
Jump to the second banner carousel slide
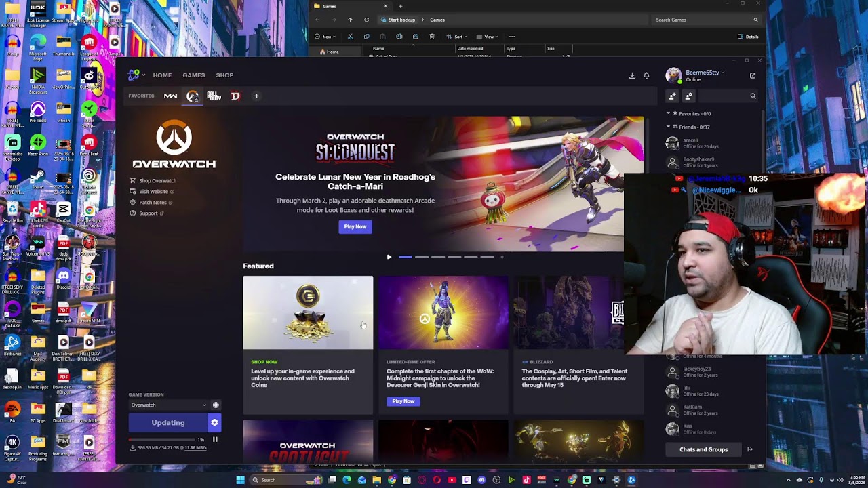pos(422,257)
